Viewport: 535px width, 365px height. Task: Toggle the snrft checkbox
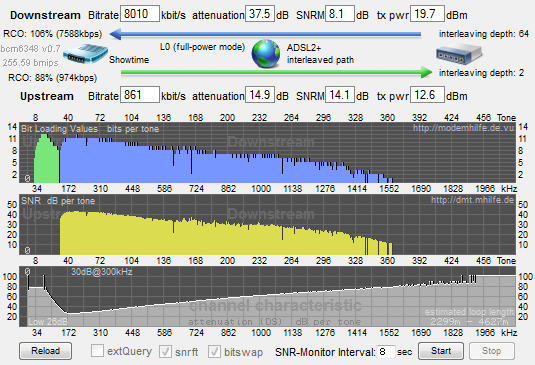(165, 351)
